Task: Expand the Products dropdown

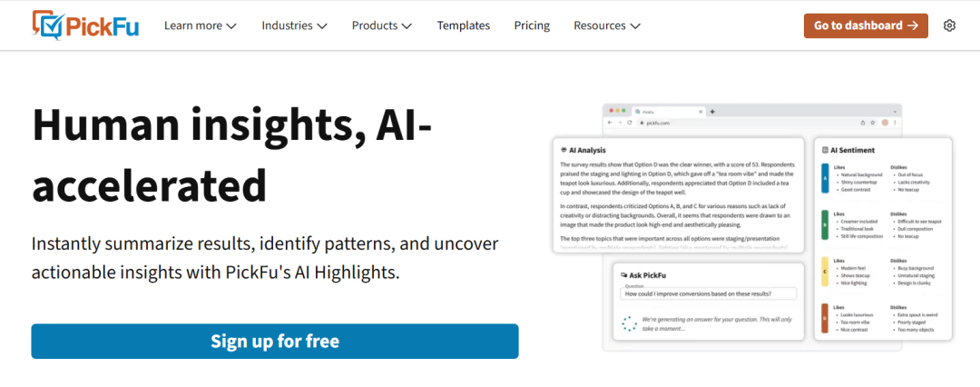Action: point(381,25)
